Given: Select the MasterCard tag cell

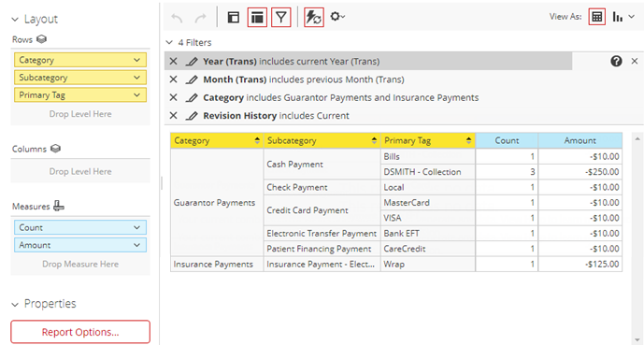Looking at the screenshot, I should tap(428, 203).
